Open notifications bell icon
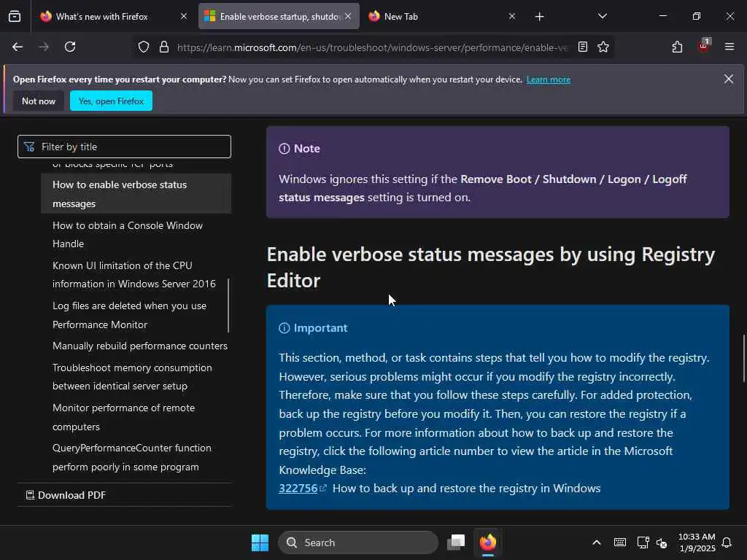The width and height of the screenshot is (747, 560). [727, 542]
